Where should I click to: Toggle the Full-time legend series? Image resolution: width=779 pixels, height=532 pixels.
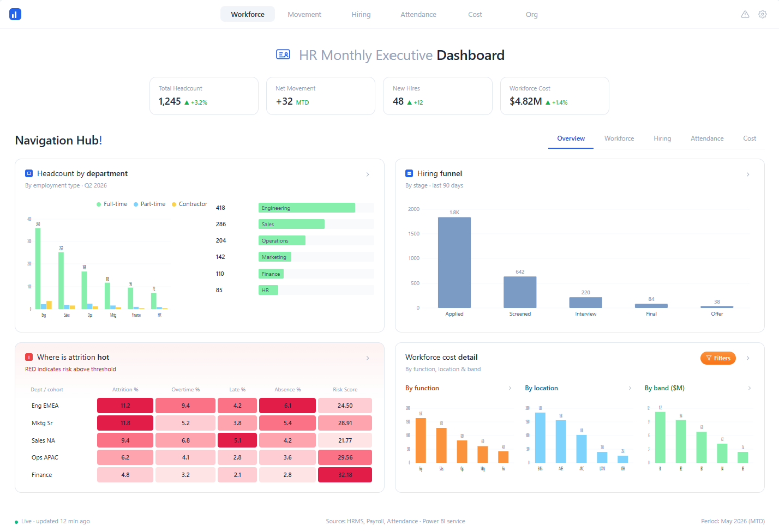(x=112, y=204)
